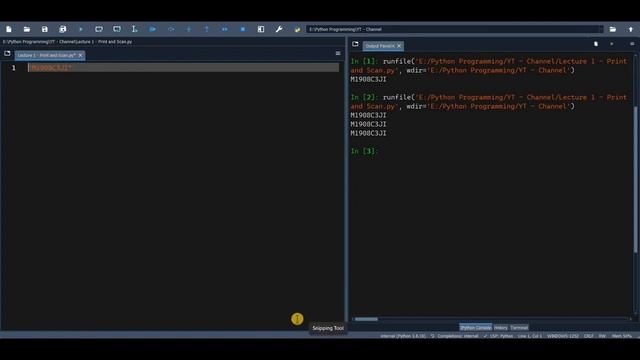Click memory usage status entry

pyautogui.click(x=622, y=336)
